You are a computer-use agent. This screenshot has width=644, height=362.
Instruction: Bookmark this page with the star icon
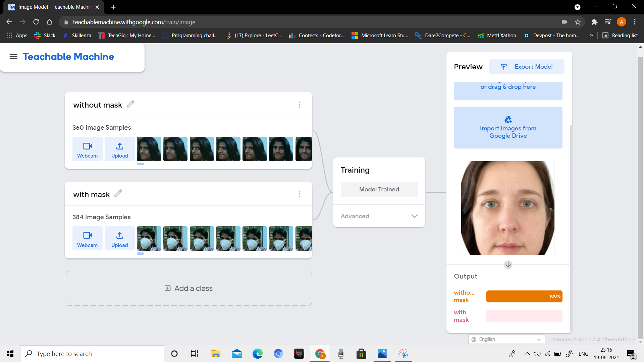(x=578, y=22)
